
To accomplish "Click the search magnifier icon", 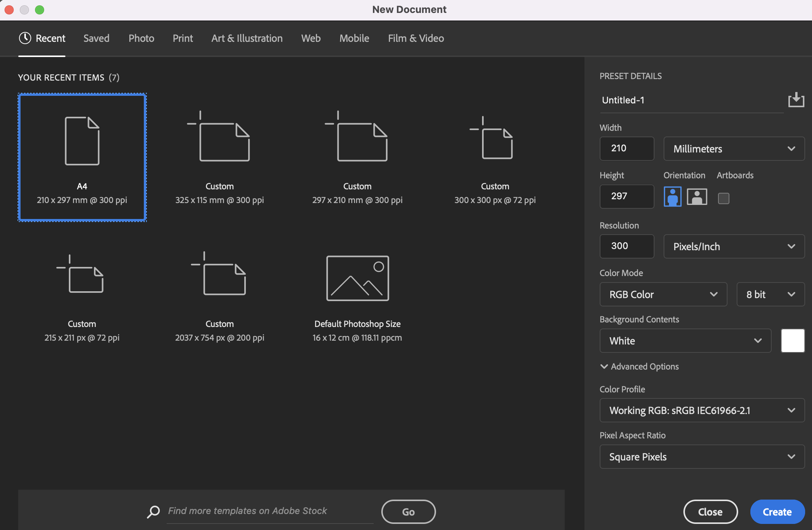I will point(153,511).
